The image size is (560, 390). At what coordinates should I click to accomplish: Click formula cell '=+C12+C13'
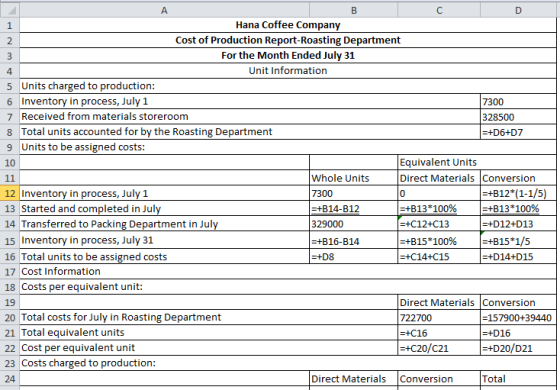439,224
